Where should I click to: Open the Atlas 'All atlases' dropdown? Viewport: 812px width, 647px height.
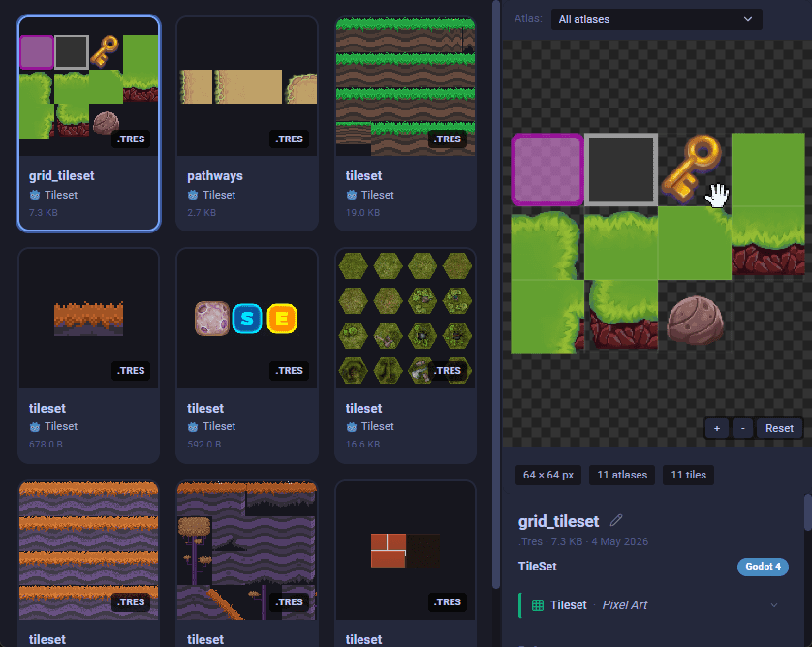pos(656,19)
